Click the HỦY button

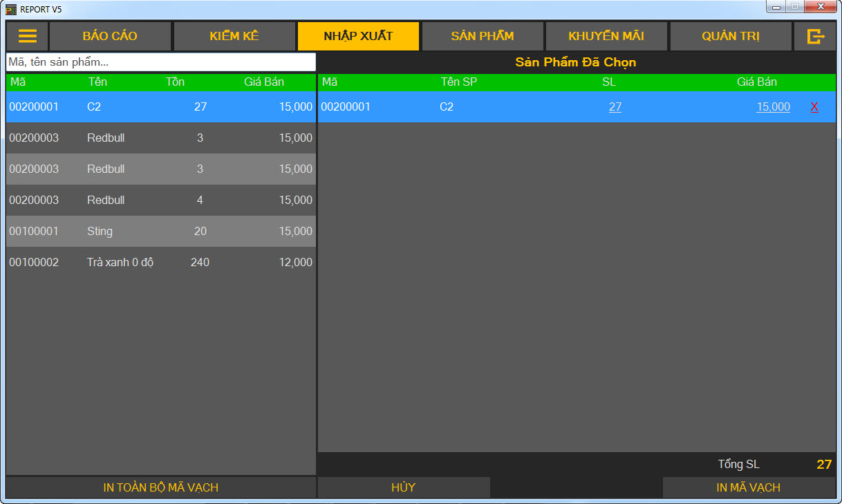(403, 487)
